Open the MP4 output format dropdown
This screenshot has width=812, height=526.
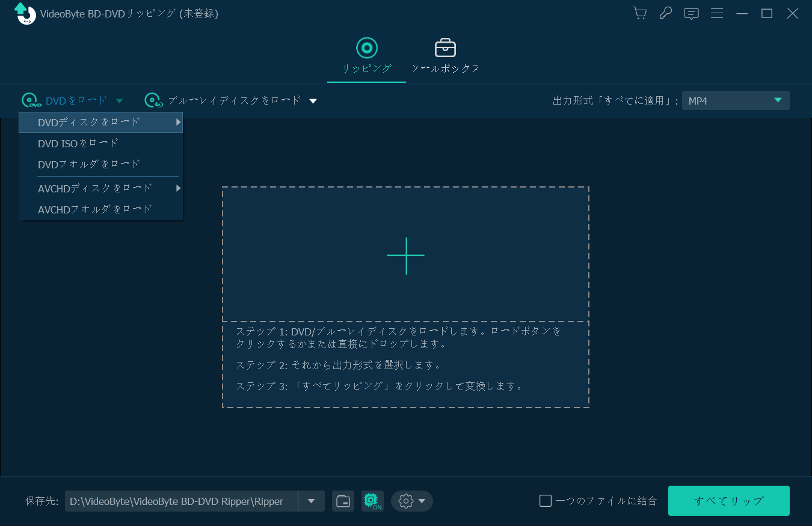pos(736,100)
